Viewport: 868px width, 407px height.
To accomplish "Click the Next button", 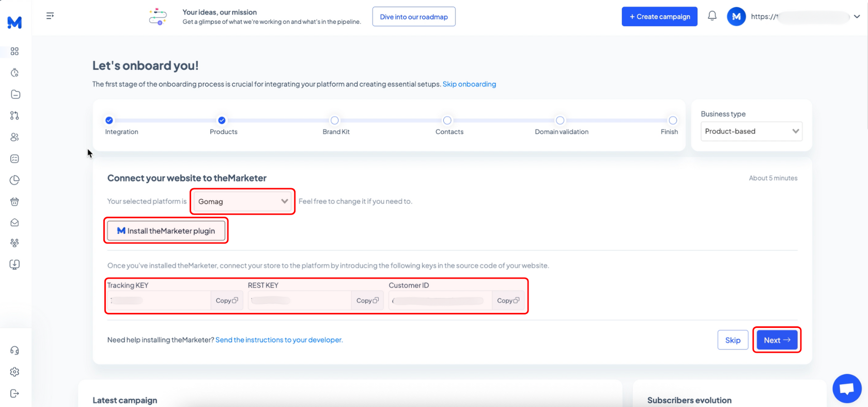I will tap(777, 340).
